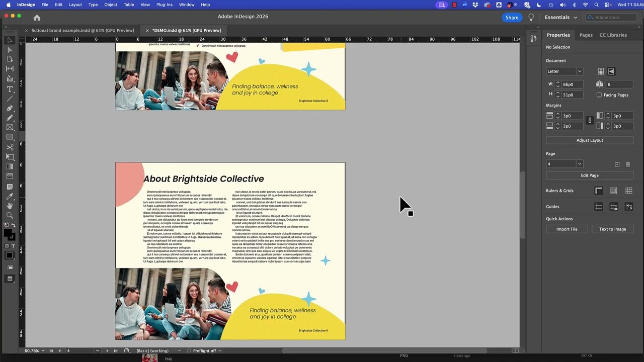
Task: Open the [Basic] (working) profile dropdown
Action: tap(179, 350)
